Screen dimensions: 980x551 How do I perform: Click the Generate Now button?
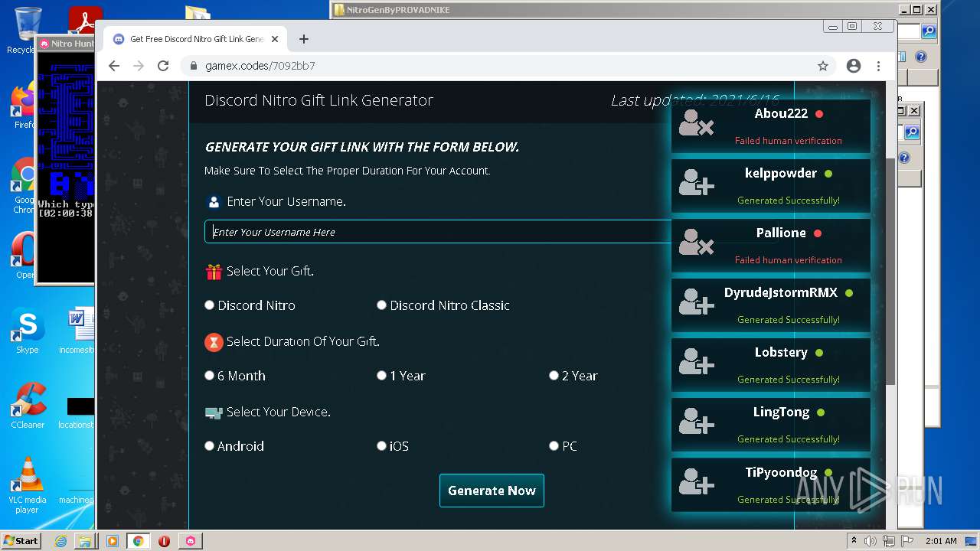(x=492, y=491)
